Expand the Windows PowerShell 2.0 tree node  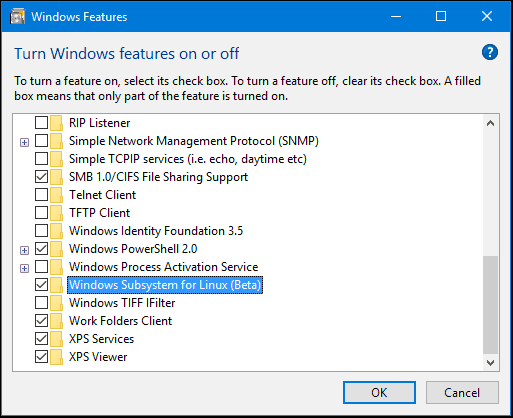click(x=24, y=251)
